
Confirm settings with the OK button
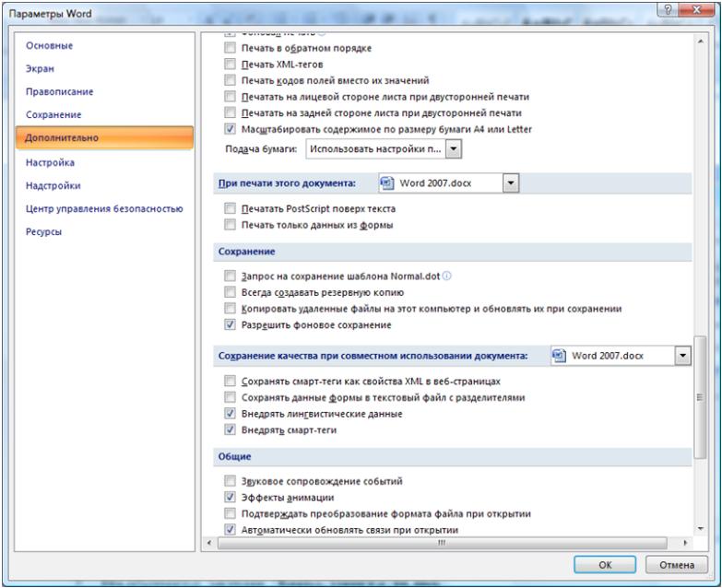[605, 565]
